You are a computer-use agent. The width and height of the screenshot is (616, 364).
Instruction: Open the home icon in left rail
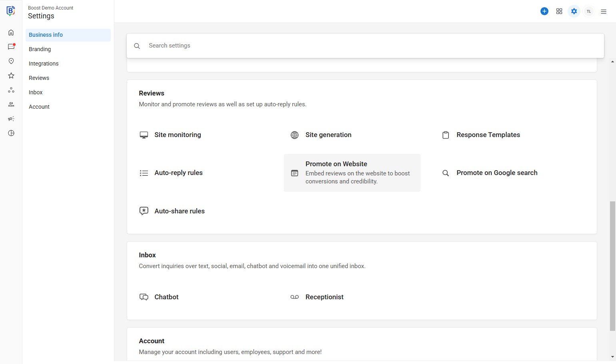click(11, 32)
